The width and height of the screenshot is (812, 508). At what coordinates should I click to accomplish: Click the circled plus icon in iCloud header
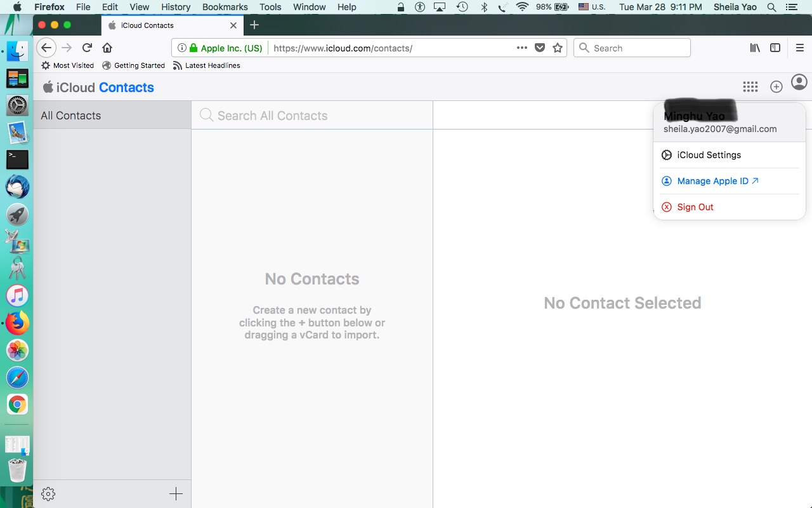tap(776, 87)
